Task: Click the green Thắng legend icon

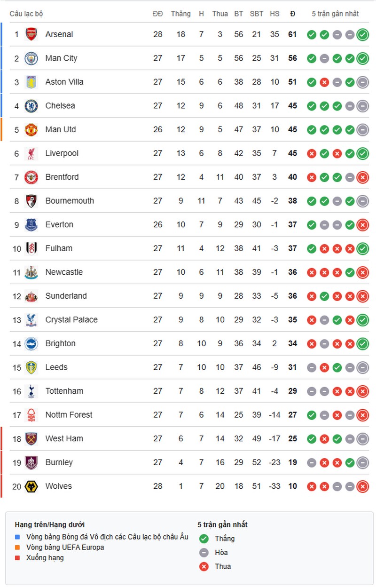Action: coord(204,539)
